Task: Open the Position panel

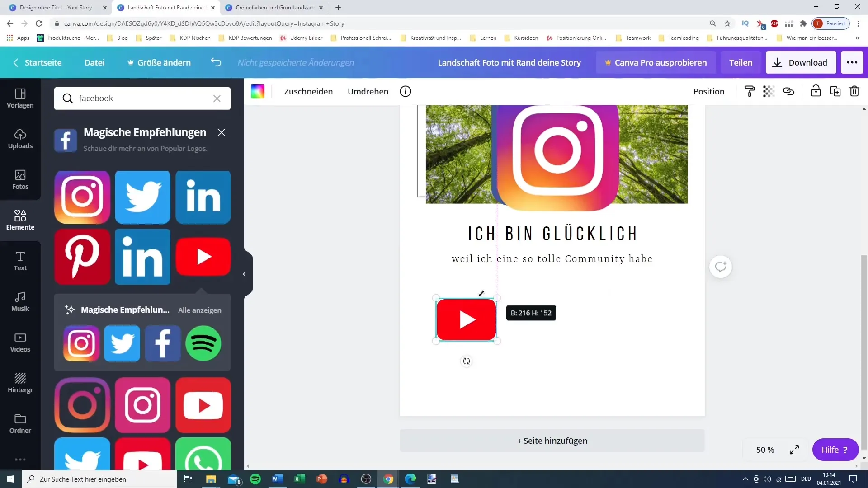Action: [x=709, y=91]
